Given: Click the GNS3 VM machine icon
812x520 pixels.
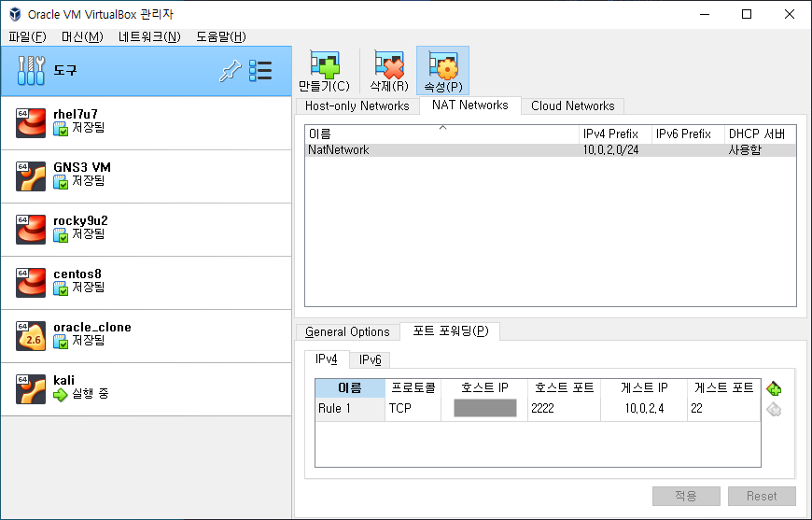Looking at the screenshot, I should pos(31,176).
